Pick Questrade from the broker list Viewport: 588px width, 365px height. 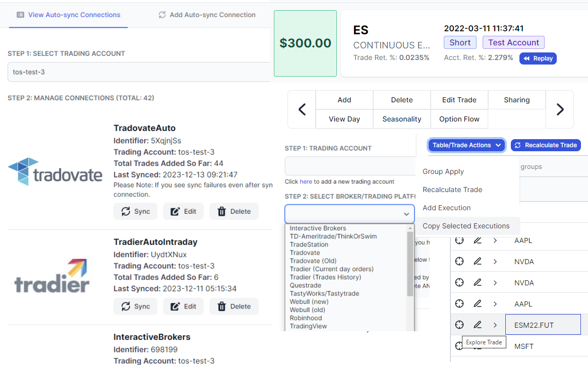[305, 285]
